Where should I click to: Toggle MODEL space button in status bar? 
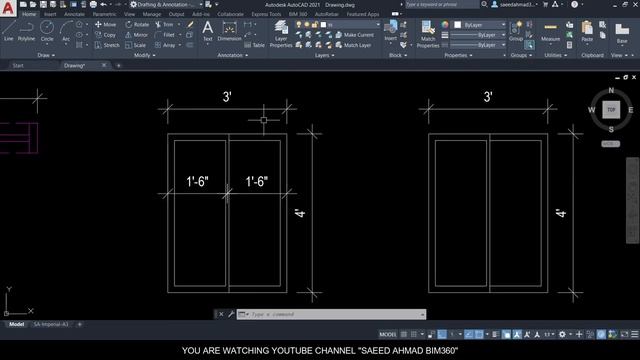tap(388, 334)
